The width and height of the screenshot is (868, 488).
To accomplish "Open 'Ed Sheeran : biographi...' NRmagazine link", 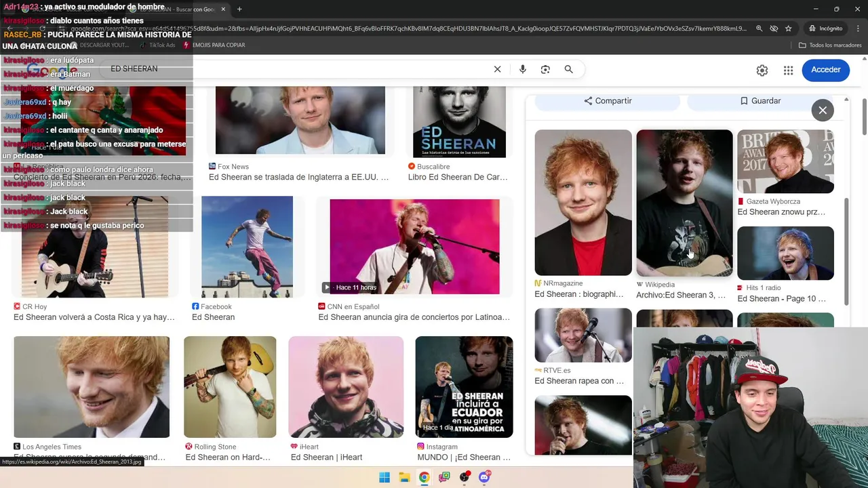I will [578, 294].
